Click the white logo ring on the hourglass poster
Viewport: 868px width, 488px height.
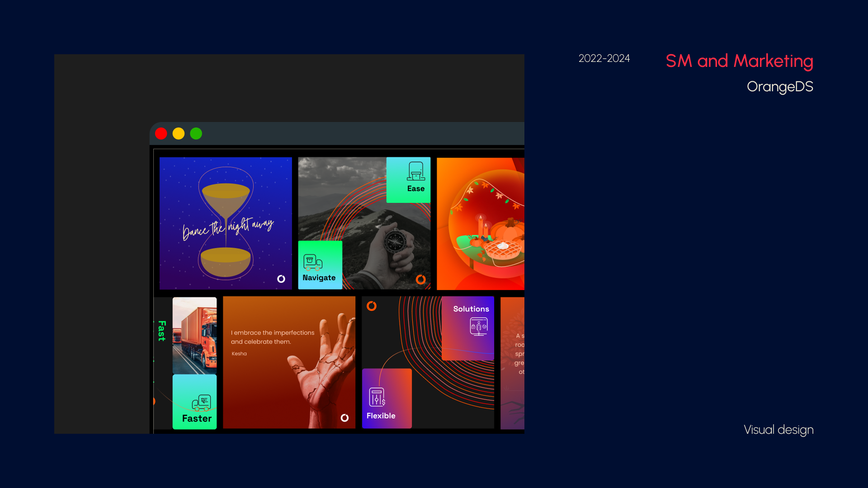click(x=281, y=279)
